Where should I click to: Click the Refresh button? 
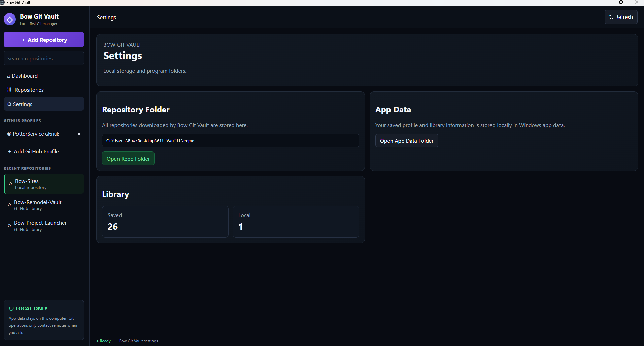tap(621, 17)
